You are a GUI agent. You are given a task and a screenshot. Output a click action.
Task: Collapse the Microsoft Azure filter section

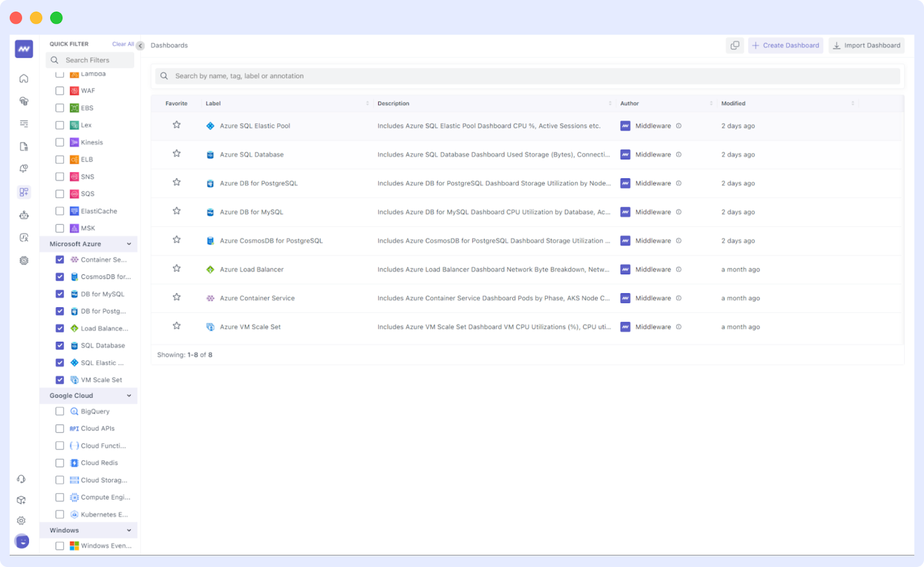point(128,244)
